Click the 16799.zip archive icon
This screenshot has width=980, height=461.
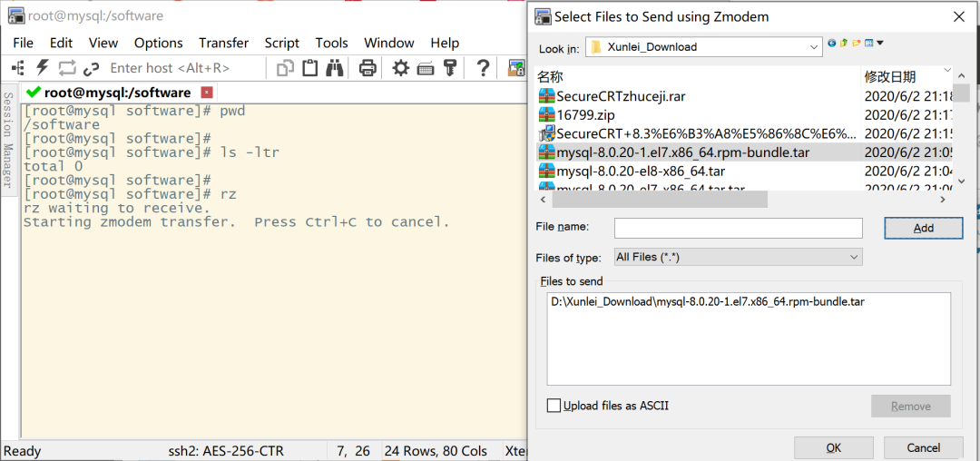click(x=547, y=115)
